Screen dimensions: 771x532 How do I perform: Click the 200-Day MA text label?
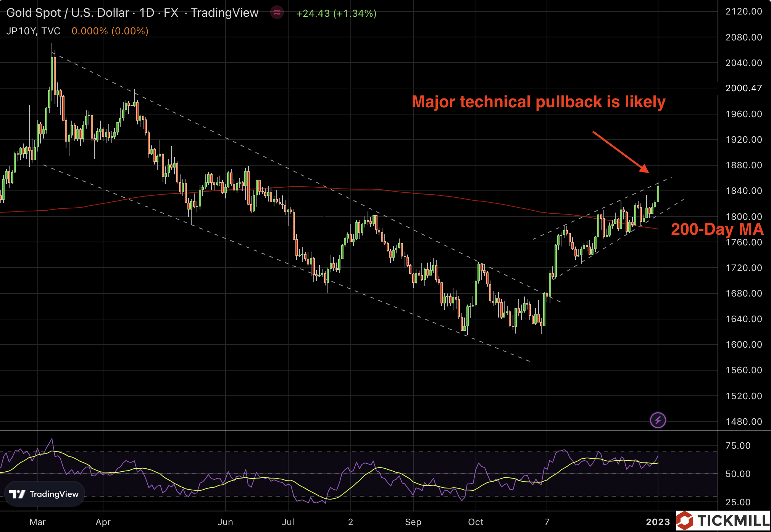[717, 229]
